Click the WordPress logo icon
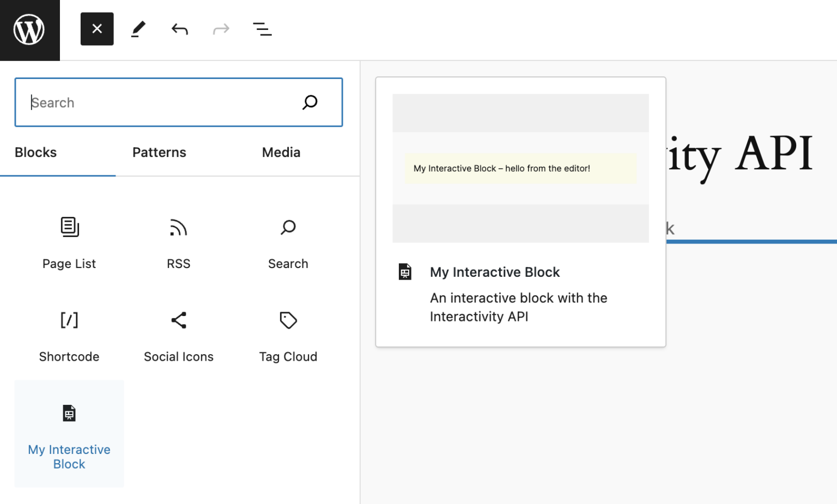This screenshot has height=504, width=837. pos(29,30)
